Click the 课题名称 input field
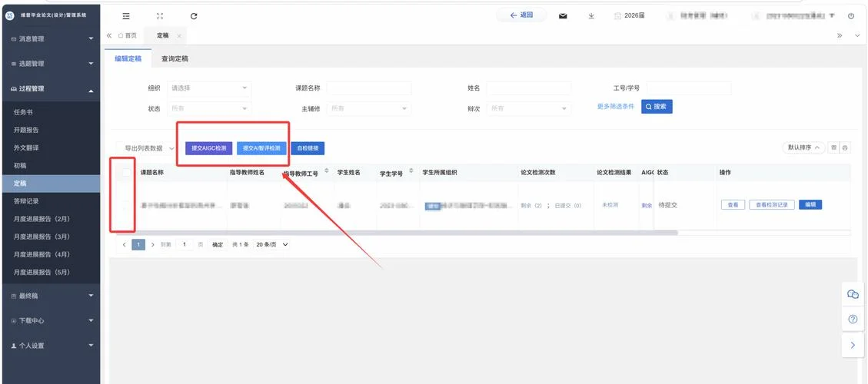The image size is (868, 384). 369,88
